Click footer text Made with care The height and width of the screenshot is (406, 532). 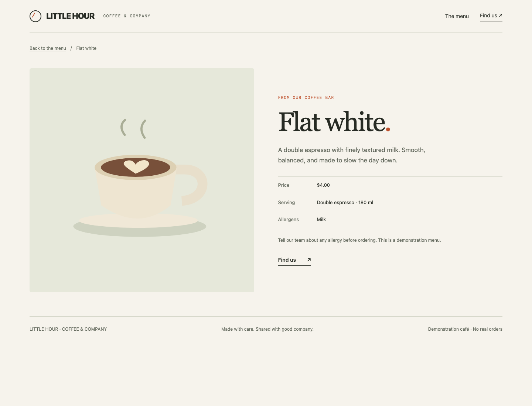[x=267, y=329]
